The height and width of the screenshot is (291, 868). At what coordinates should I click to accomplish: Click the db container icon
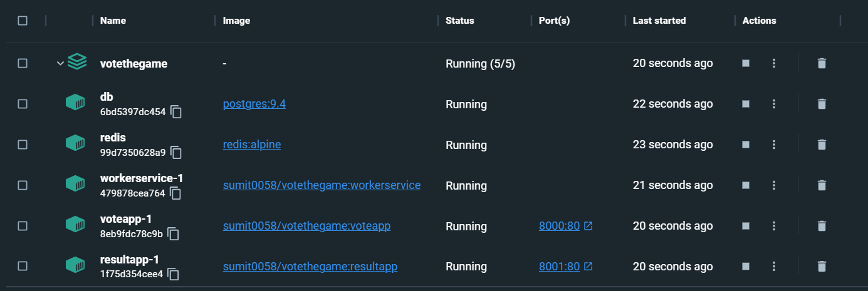[75, 103]
